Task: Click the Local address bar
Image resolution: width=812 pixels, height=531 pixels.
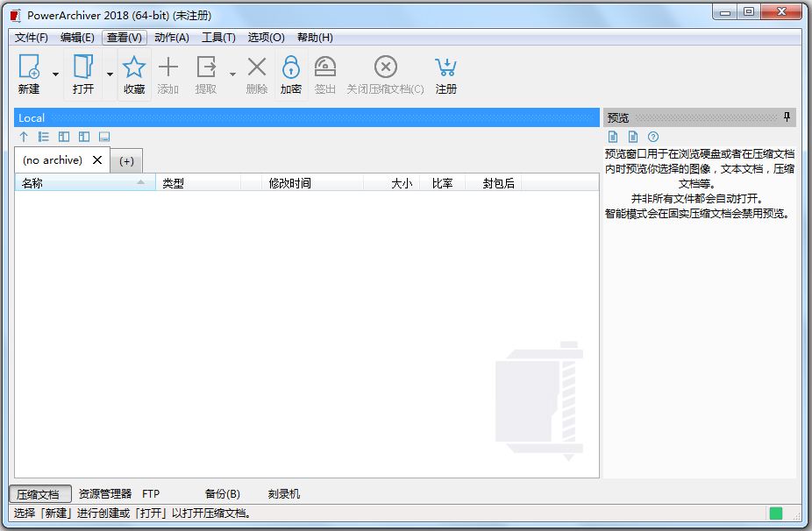Action: click(x=307, y=117)
